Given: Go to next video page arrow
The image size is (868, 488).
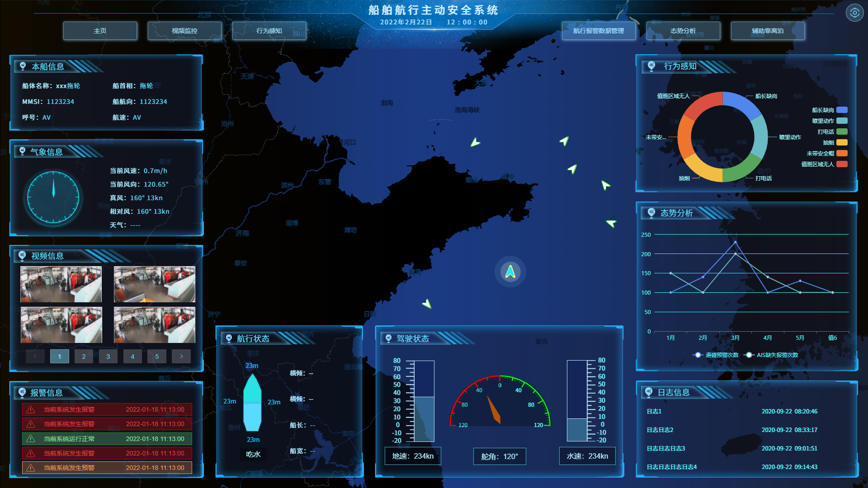Looking at the screenshot, I should [x=181, y=357].
